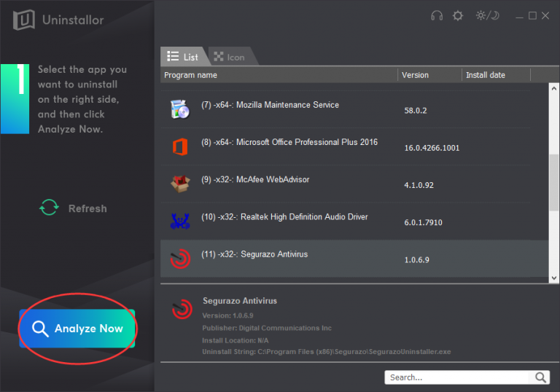Click the Search input field

click(459, 377)
